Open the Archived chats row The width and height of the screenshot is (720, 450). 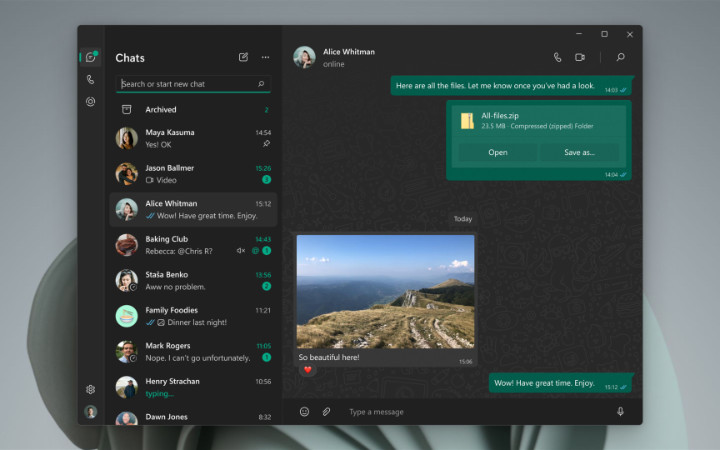[193, 110]
